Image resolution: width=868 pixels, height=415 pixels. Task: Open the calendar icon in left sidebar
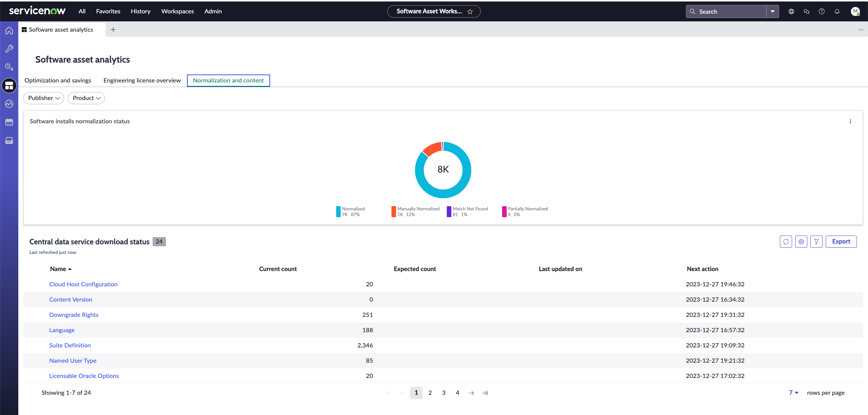tap(9, 122)
